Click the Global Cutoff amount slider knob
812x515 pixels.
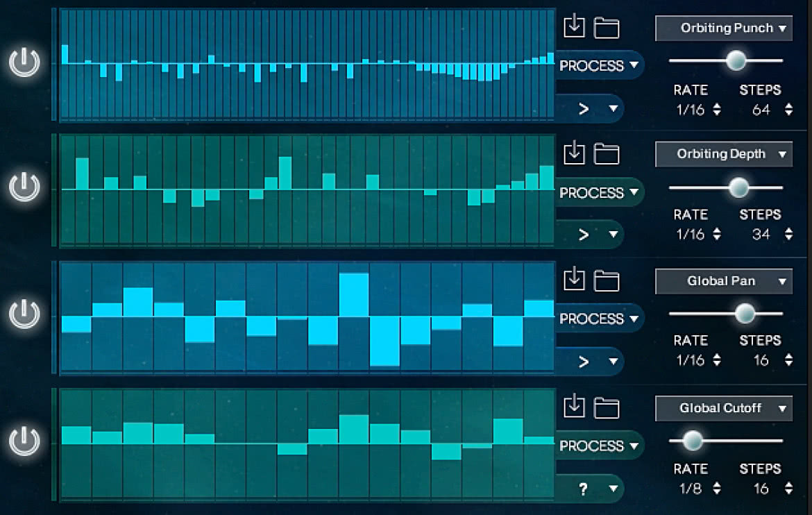pos(693,441)
